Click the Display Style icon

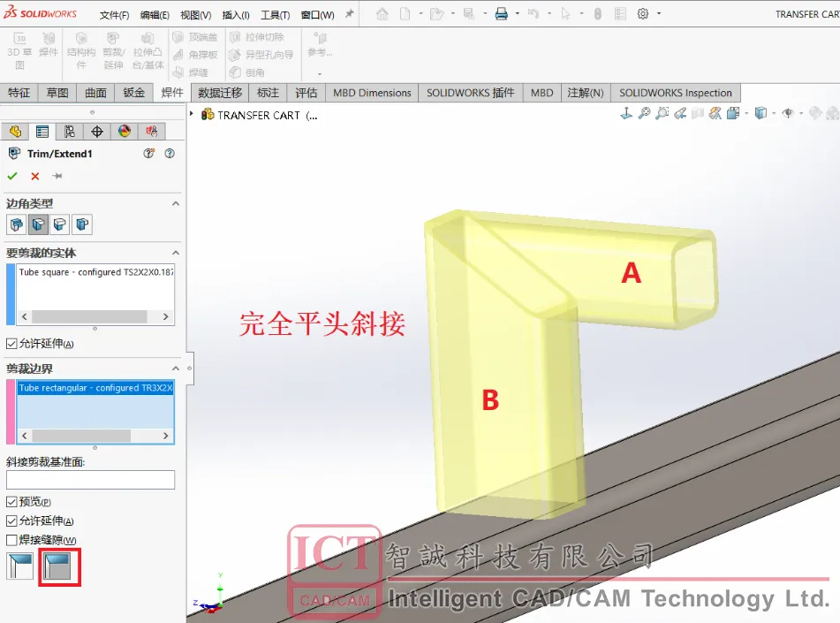coord(761,113)
